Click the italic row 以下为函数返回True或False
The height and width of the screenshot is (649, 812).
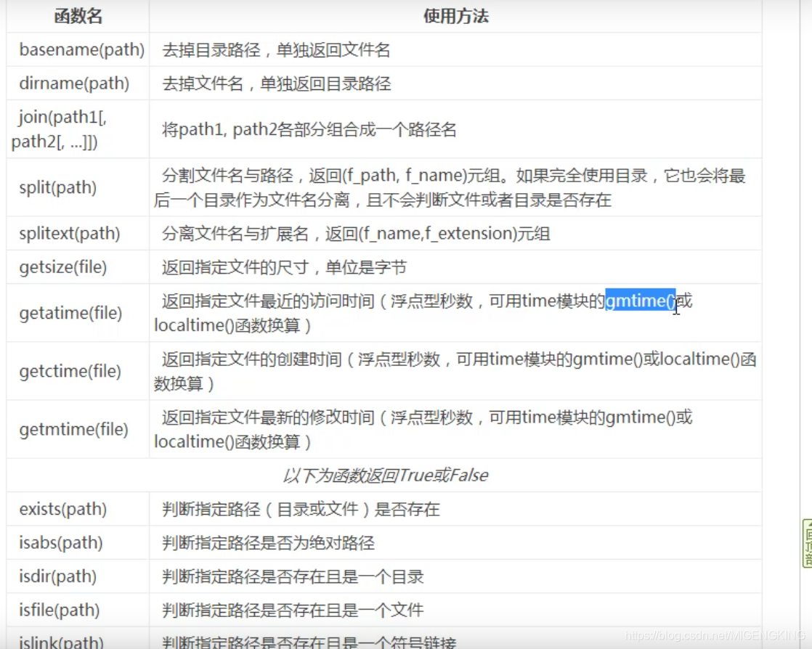385,475
